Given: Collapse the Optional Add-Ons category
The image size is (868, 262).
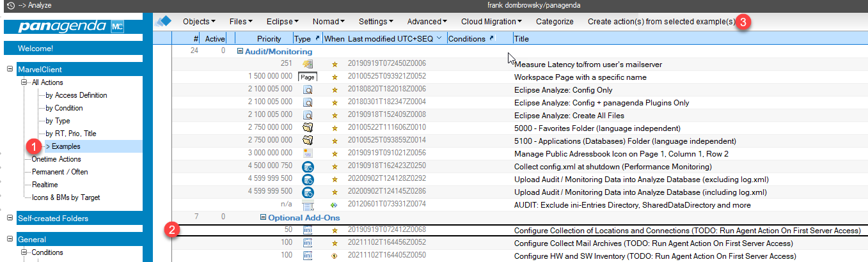Looking at the screenshot, I should pyautogui.click(x=263, y=217).
